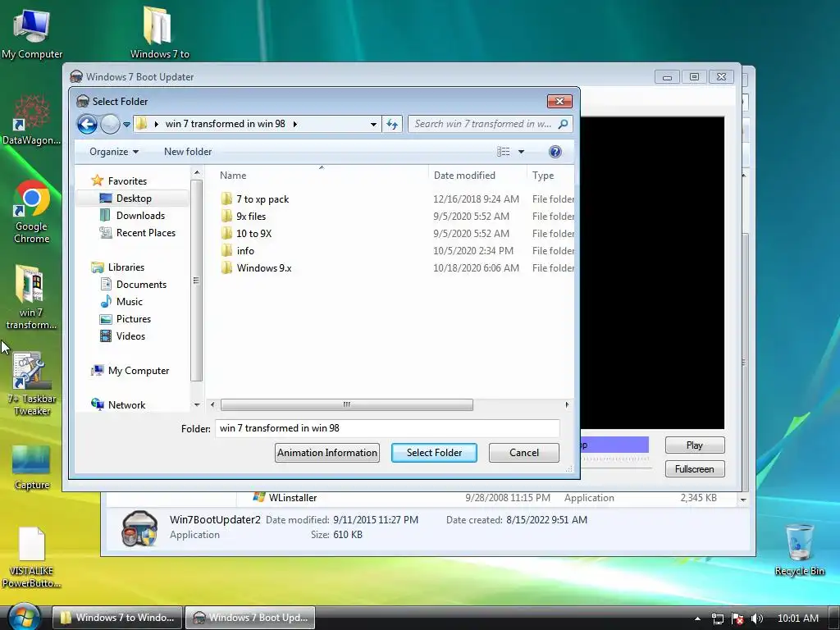Select the 'Windows 9.x' folder
Image resolution: width=840 pixels, height=630 pixels.
(263, 268)
